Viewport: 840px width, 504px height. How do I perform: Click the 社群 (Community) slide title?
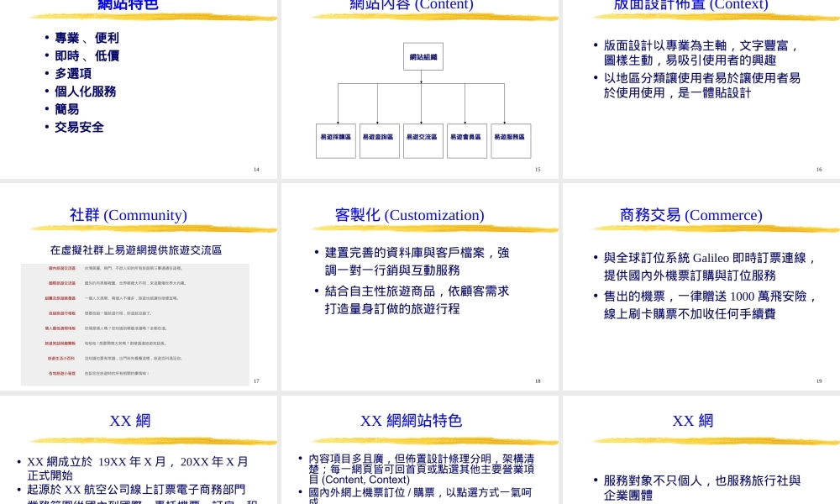click(128, 215)
